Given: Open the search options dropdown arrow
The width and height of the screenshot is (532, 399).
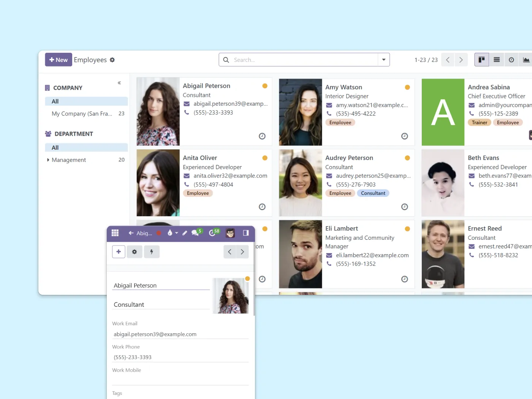Looking at the screenshot, I should coord(384,60).
